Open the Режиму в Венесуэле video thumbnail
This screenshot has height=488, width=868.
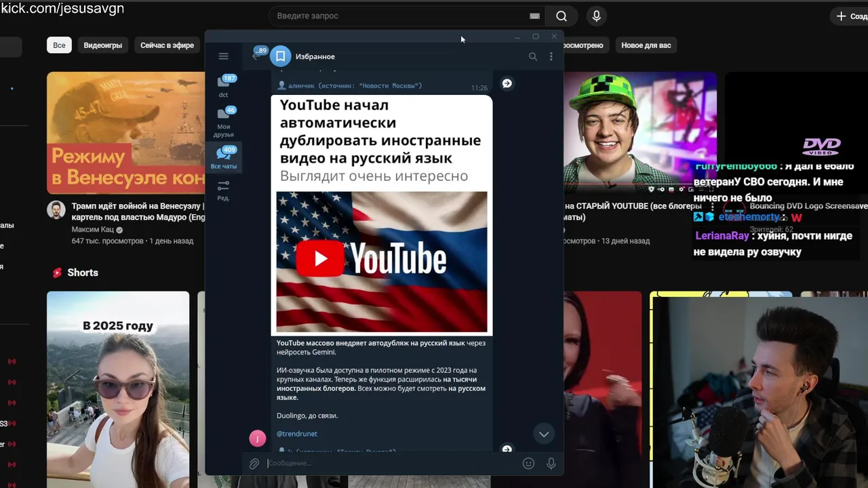pyautogui.click(x=126, y=133)
